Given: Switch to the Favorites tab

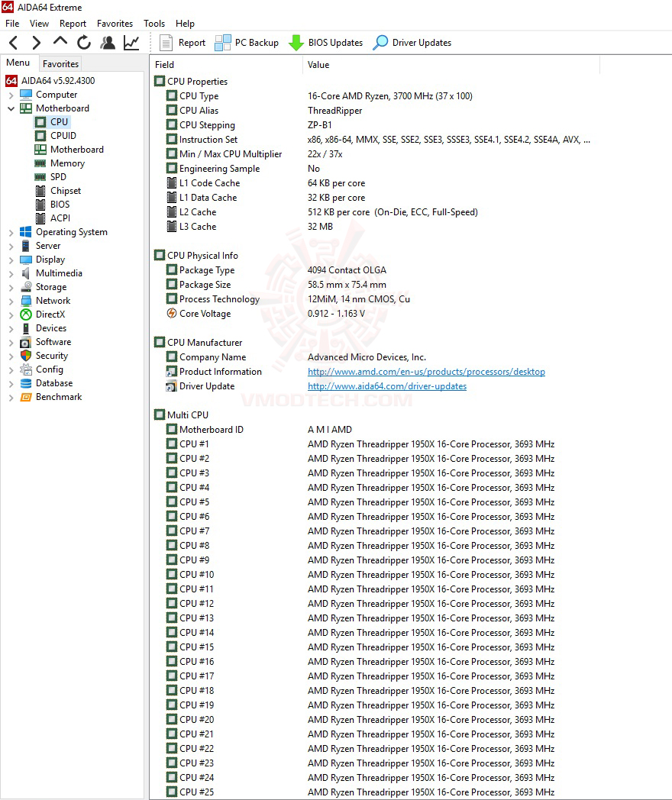Looking at the screenshot, I should [x=61, y=64].
